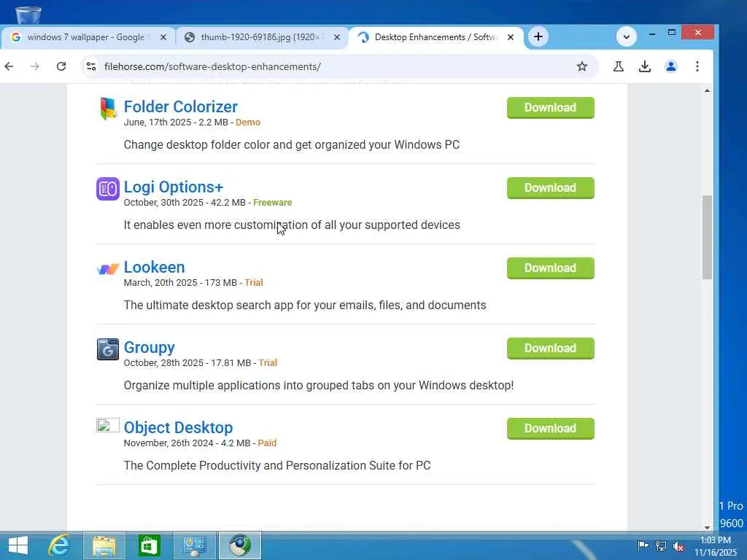Close the Desktop Enhancements tab

(x=510, y=37)
